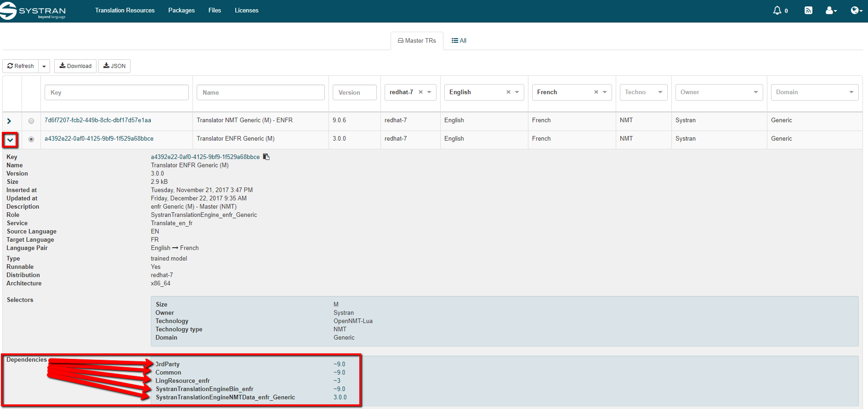Click key link 7d6f7207-fcb2-449b-8cfc-dbf17d57e1aa
868x409 pixels.
click(x=98, y=120)
